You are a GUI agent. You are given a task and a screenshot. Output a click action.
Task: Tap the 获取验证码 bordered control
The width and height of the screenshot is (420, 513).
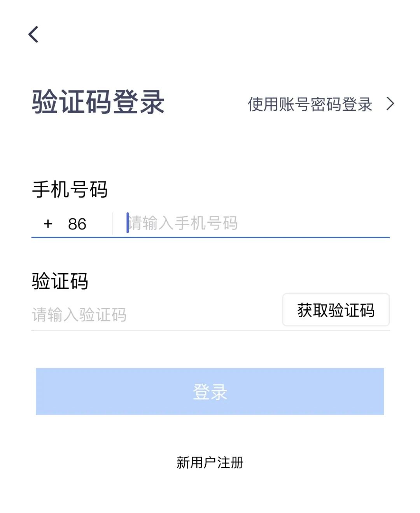click(336, 310)
